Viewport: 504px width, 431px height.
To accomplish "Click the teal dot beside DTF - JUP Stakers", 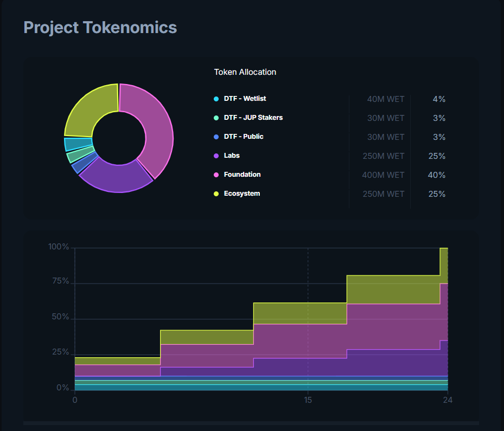I will (216, 118).
